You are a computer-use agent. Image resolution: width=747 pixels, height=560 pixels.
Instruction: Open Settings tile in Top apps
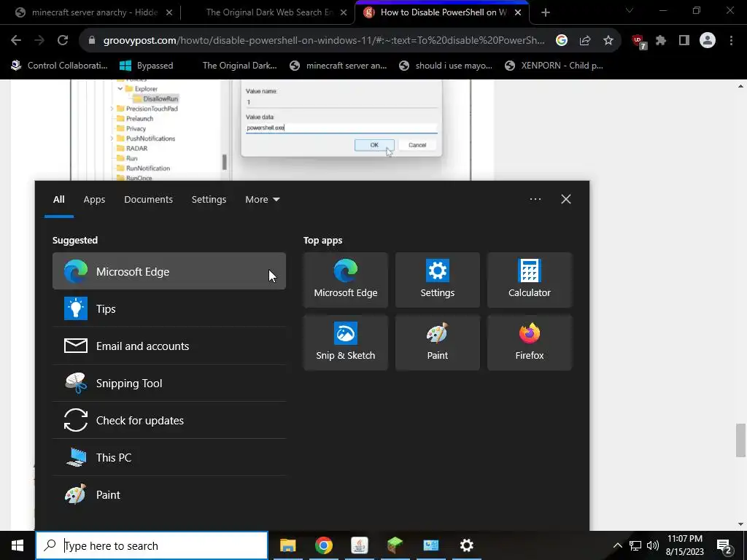click(438, 280)
